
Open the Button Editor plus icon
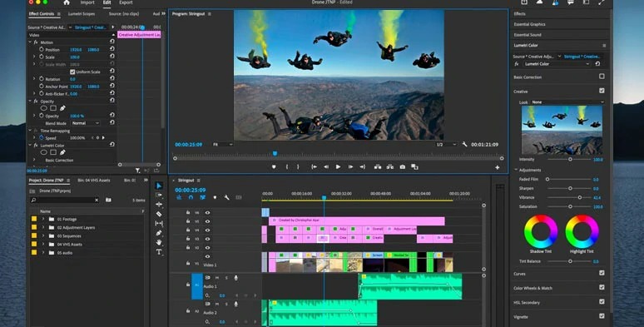pos(497,167)
